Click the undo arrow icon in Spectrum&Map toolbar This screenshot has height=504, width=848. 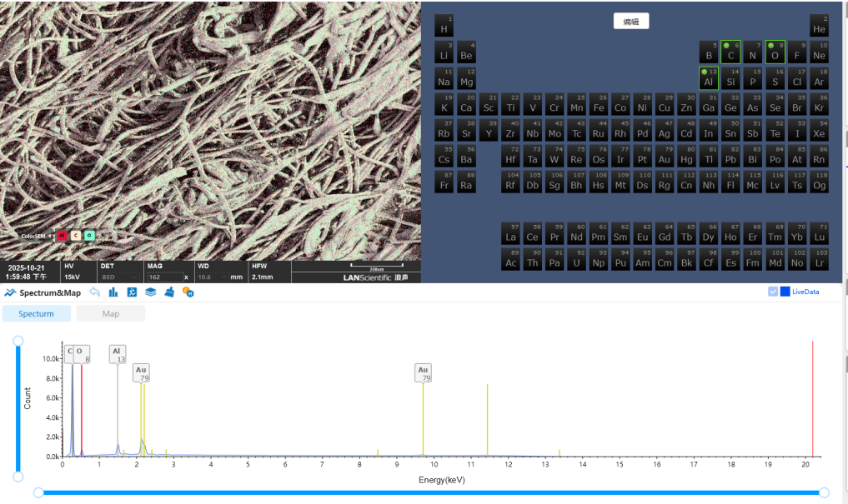pyautogui.click(x=95, y=292)
